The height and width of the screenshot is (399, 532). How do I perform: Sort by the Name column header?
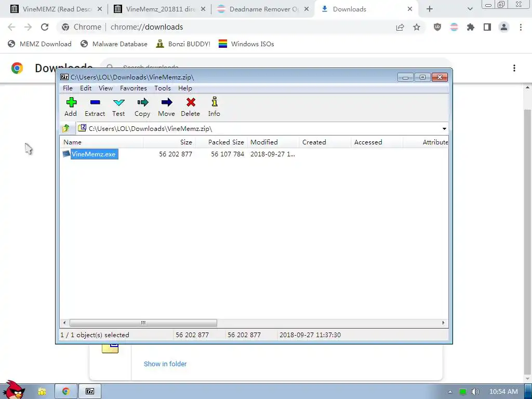[x=102, y=142]
